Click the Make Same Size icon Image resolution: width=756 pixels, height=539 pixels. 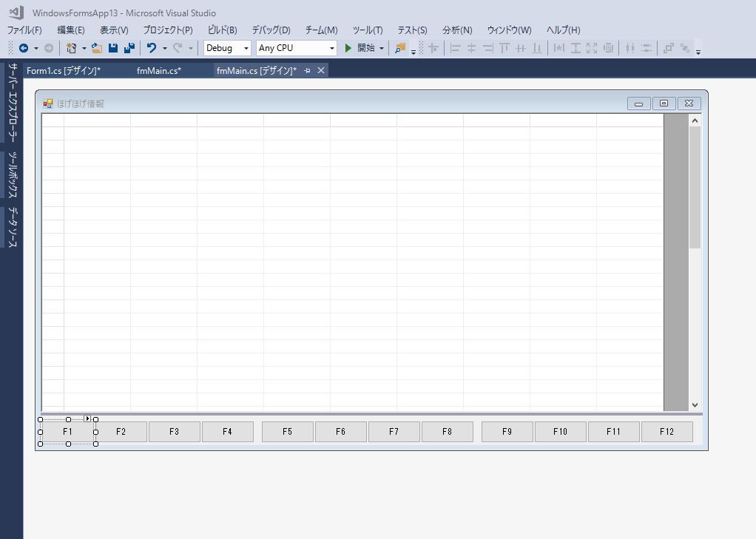(x=592, y=48)
